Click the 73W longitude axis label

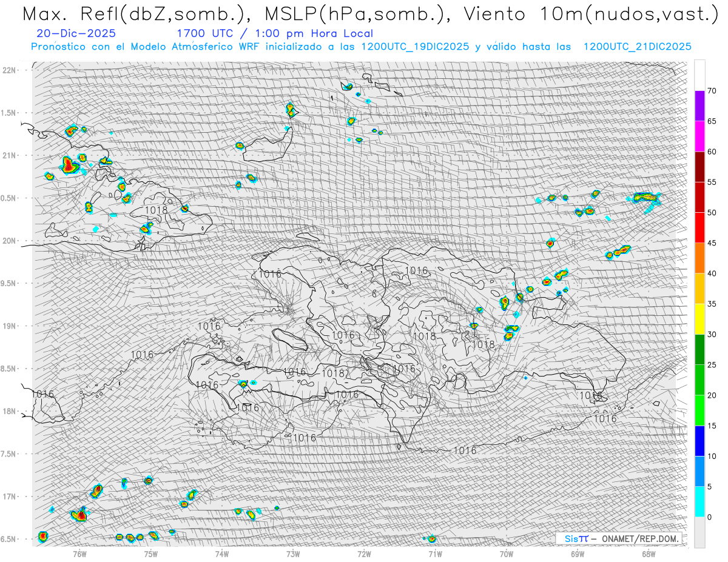(x=292, y=554)
